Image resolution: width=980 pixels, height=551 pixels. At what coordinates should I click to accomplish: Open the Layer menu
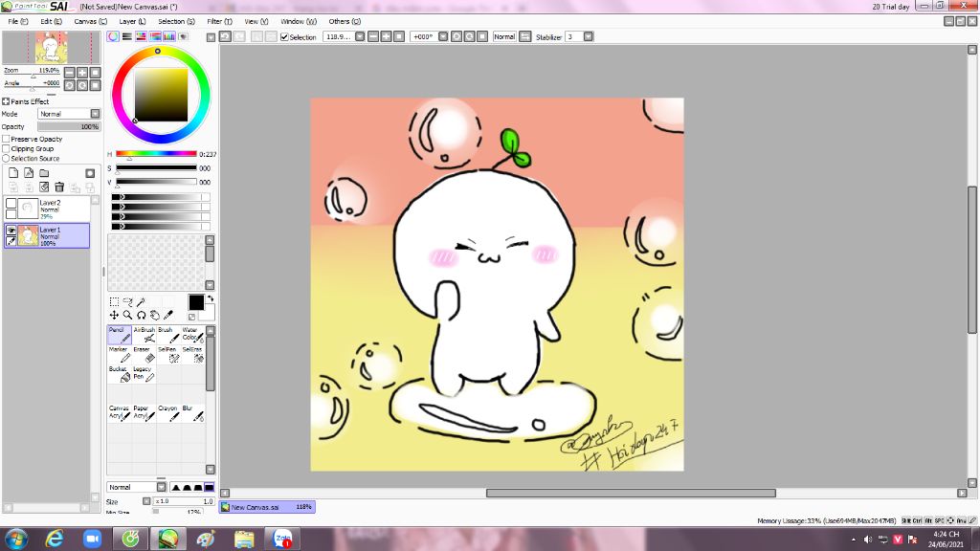click(x=132, y=21)
